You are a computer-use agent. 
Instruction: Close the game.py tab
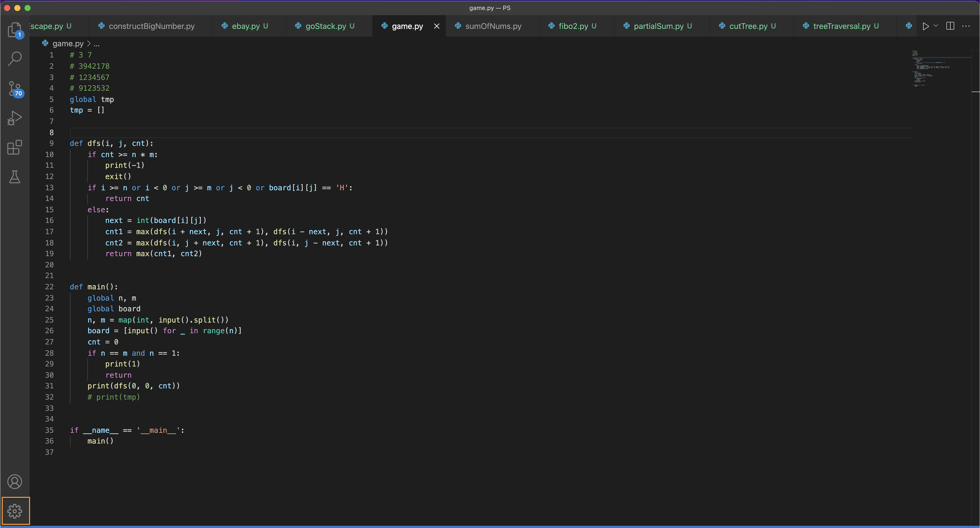pos(437,26)
